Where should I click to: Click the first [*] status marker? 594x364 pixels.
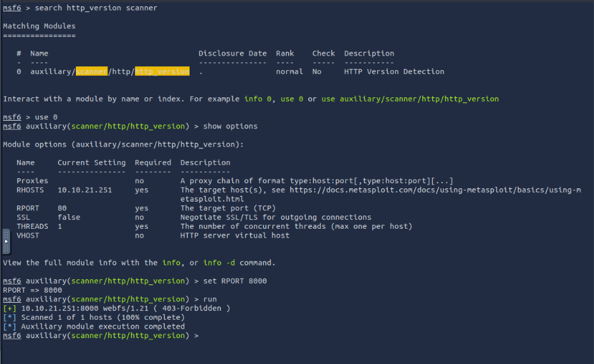tap(10, 317)
